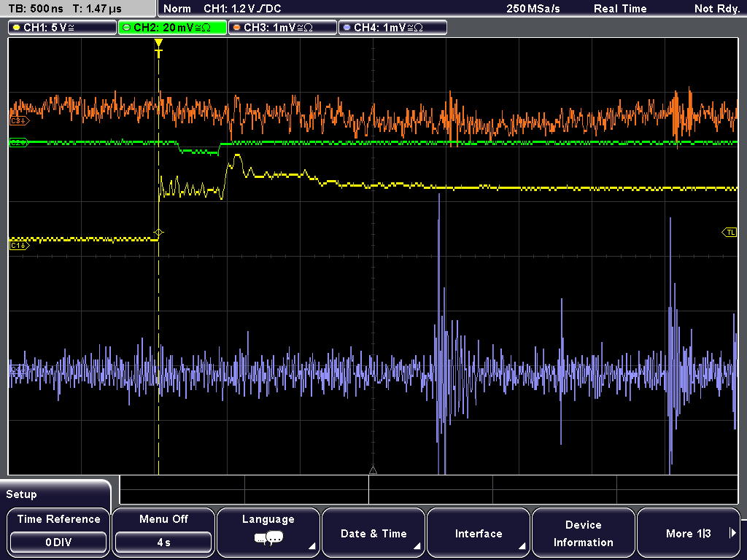
Task: Click the 0 DIV time reference value
Action: click(x=58, y=542)
